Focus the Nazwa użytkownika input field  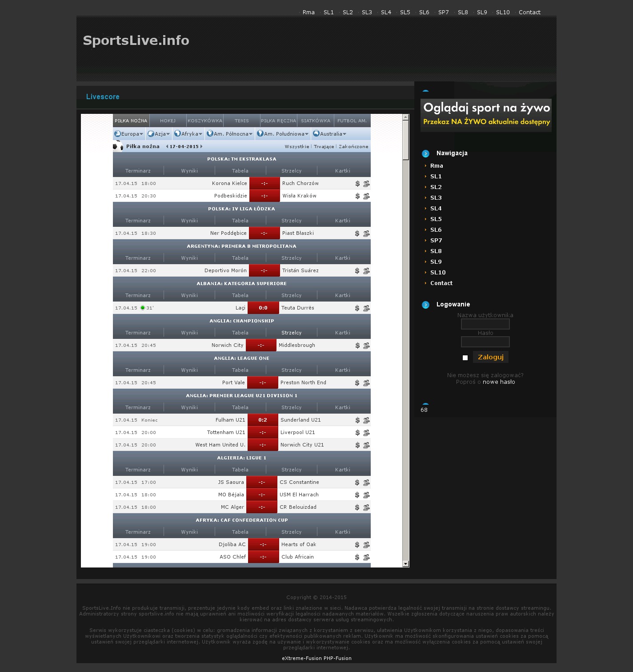pos(485,324)
